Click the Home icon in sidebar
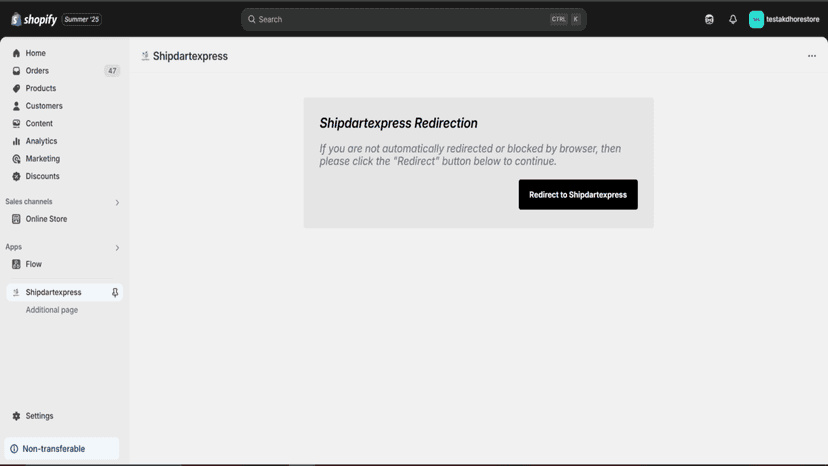 point(16,53)
